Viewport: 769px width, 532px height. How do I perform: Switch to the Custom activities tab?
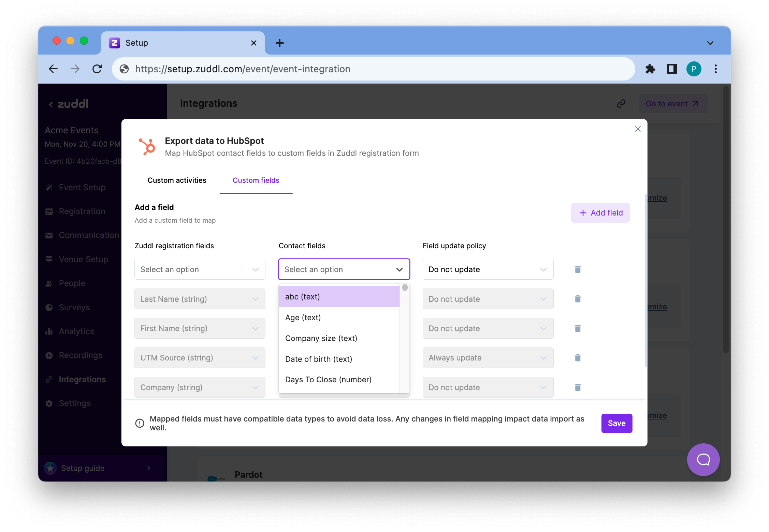coord(177,180)
